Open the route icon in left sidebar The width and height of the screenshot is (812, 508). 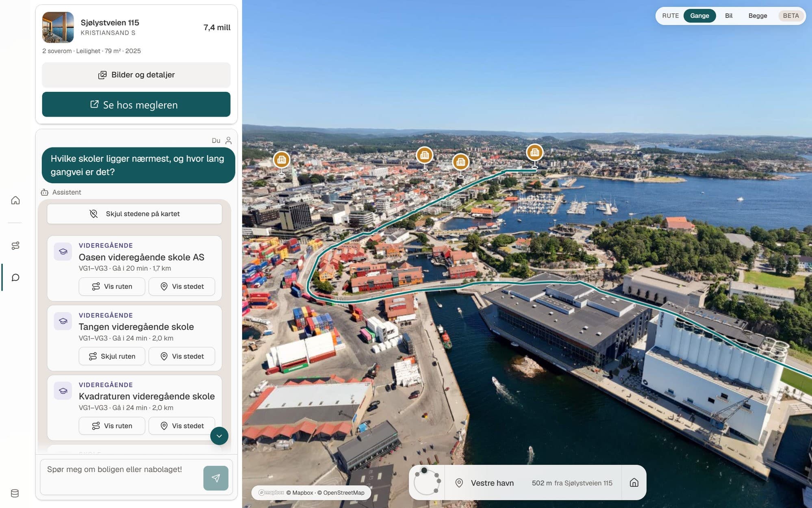pyautogui.click(x=15, y=245)
